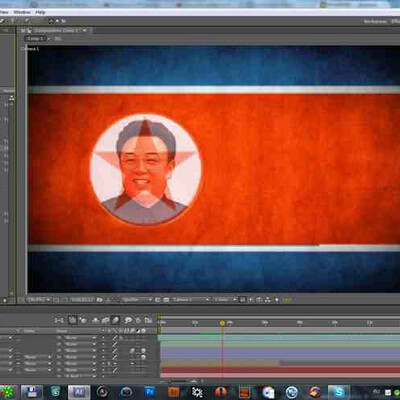Image resolution: width=400 pixels, height=400 pixels.
Task: Open the Window menu
Action: point(22,12)
